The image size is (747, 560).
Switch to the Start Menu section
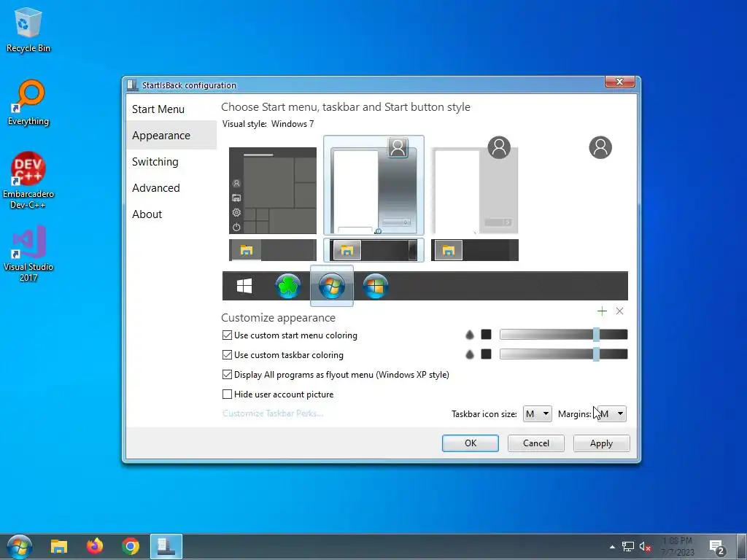(171, 109)
